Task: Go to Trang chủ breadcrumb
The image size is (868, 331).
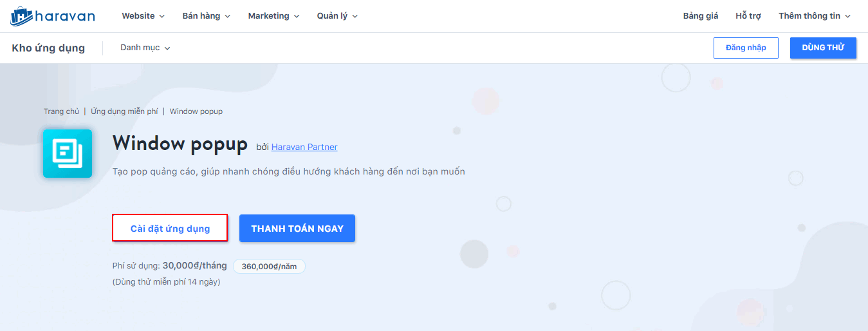Action: point(61,111)
